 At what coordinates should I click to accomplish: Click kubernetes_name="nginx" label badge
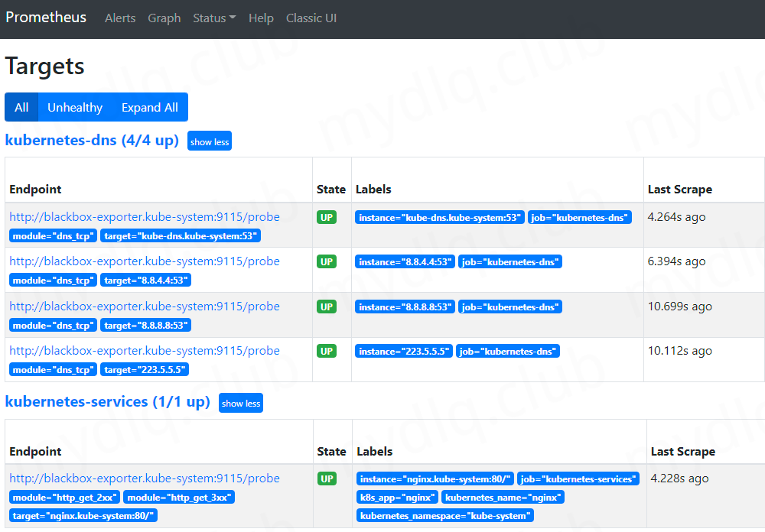click(503, 498)
